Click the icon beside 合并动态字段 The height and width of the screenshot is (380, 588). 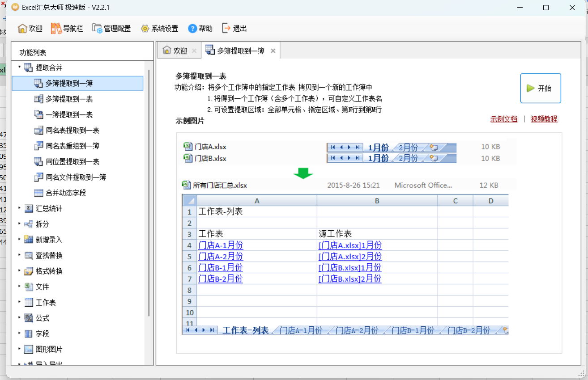38,193
